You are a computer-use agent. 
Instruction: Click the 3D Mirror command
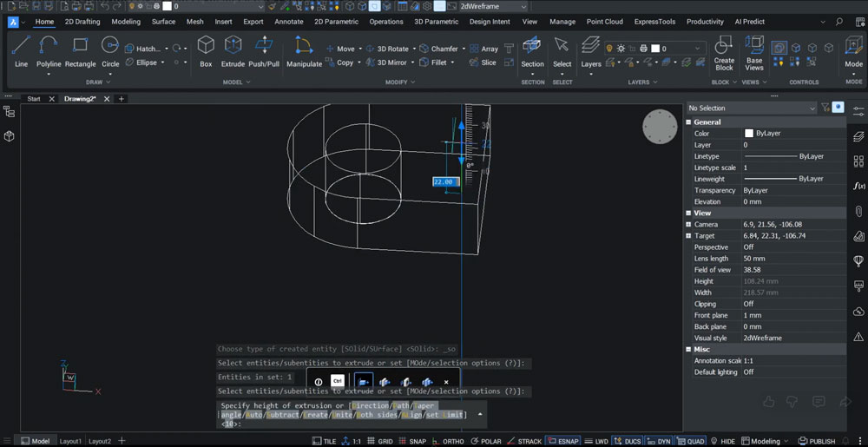(x=386, y=62)
